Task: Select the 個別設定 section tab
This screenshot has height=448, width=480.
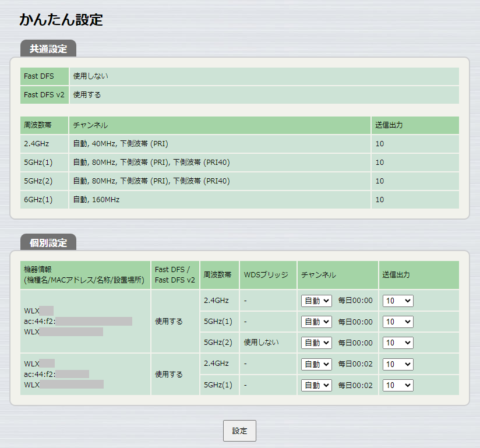Action: point(48,242)
